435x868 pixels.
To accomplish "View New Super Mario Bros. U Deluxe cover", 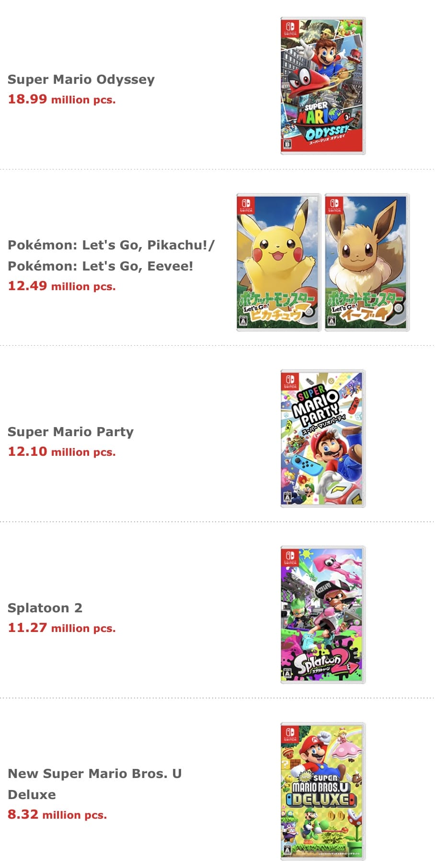I will point(322,791).
